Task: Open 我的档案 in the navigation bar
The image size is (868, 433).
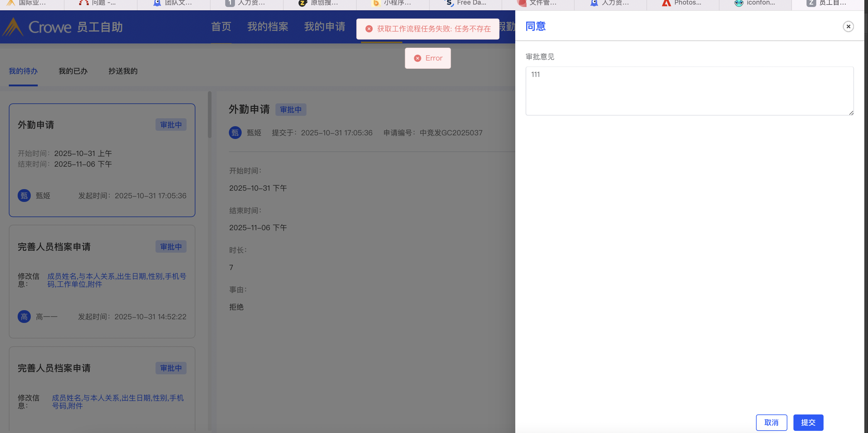Action: pyautogui.click(x=268, y=26)
